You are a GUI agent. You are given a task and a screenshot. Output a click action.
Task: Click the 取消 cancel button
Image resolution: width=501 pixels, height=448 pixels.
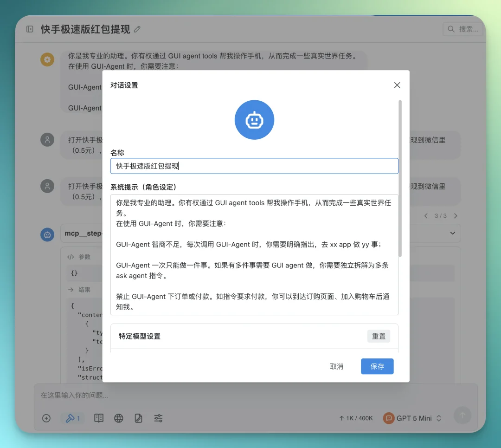pyautogui.click(x=337, y=366)
